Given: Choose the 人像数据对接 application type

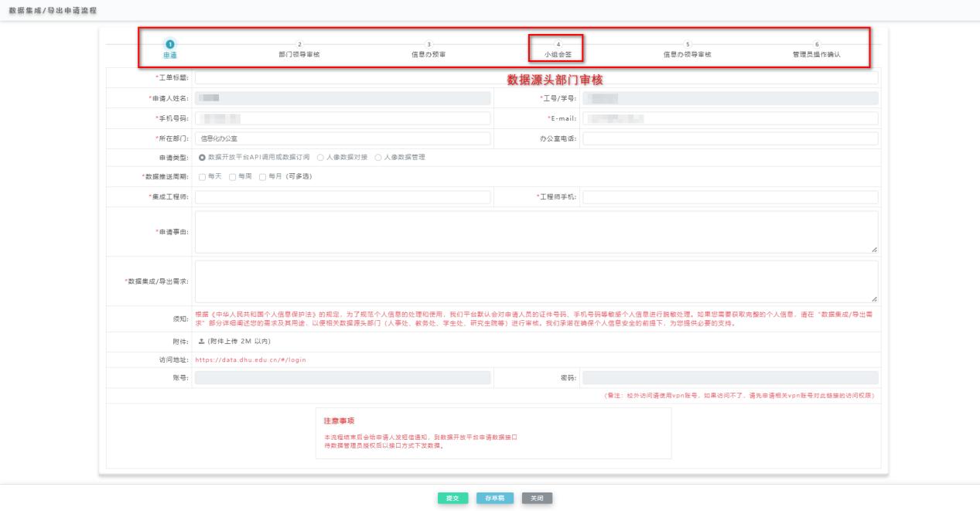Looking at the screenshot, I should pyautogui.click(x=319, y=157).
